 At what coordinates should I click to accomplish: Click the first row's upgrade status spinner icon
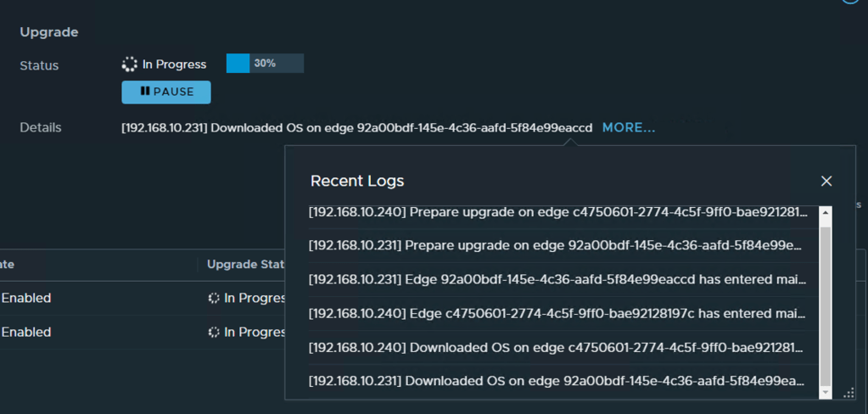[214, 299]
